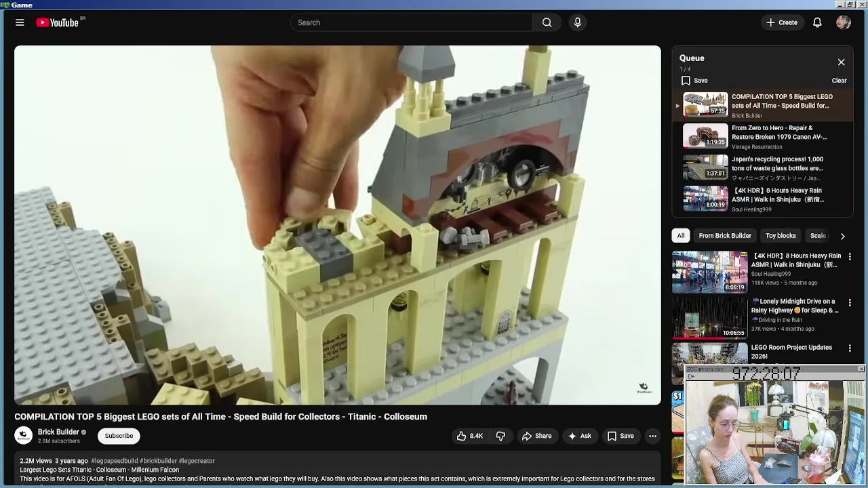
Task: Open Heavy Rain ASMR suggested thumbnail
Action: click(x=709, y=272)
